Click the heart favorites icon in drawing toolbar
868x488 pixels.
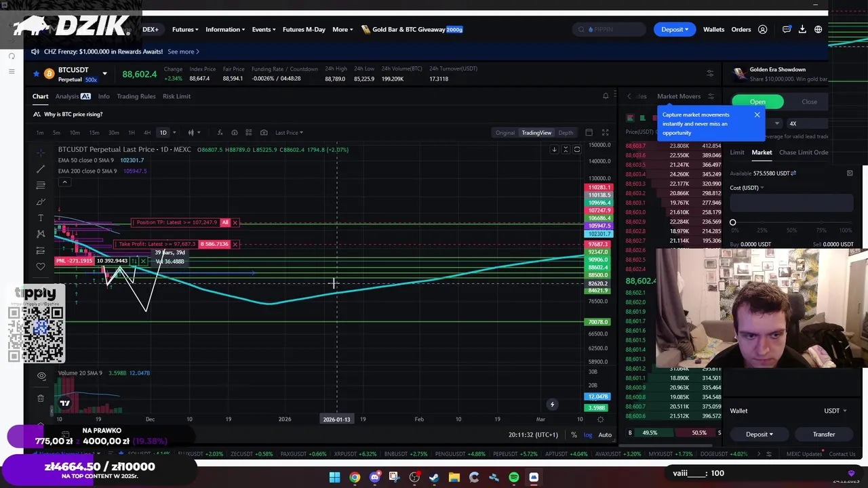(41, 266)
